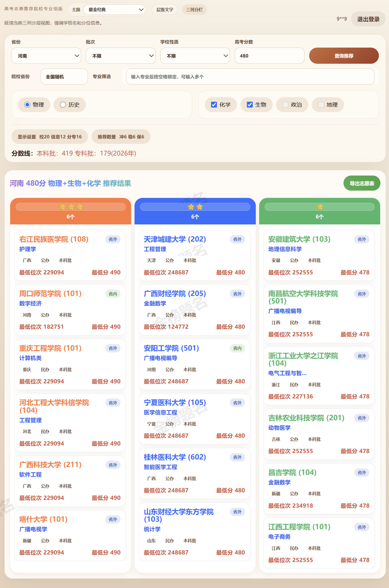Click 最低位次 124772 on 广西财经学院 card

(166, 327)
